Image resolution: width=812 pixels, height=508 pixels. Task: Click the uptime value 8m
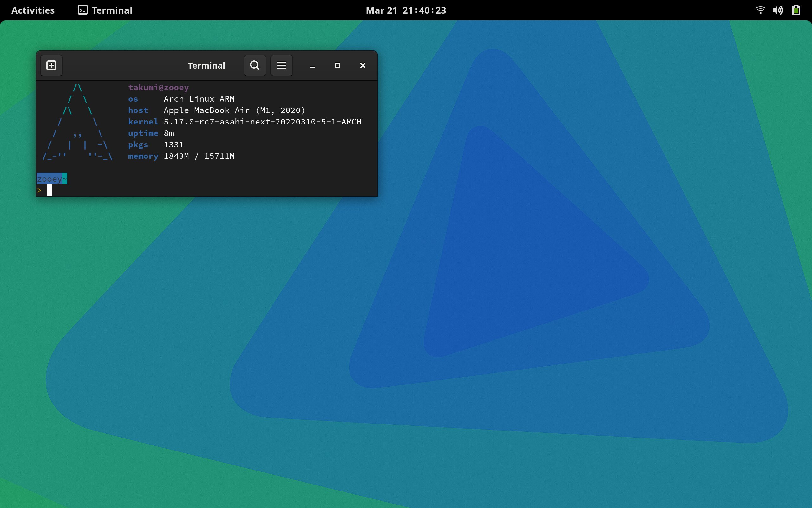169,133
